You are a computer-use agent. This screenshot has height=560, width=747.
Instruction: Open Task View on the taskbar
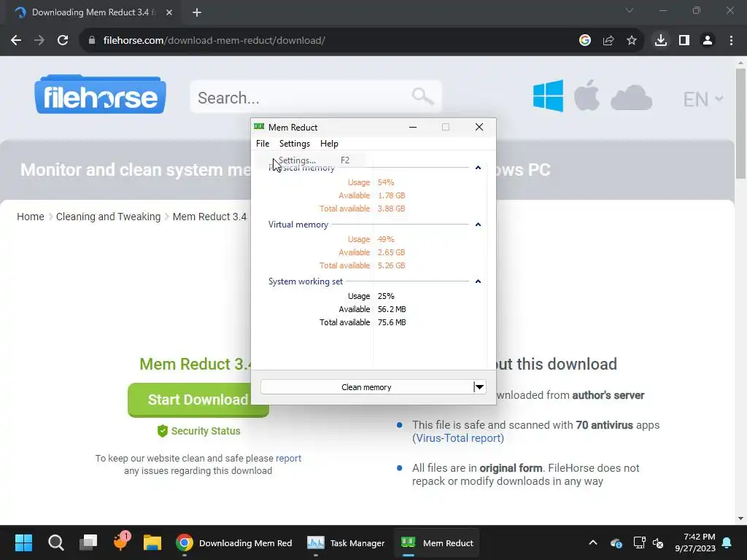(88, 542)
